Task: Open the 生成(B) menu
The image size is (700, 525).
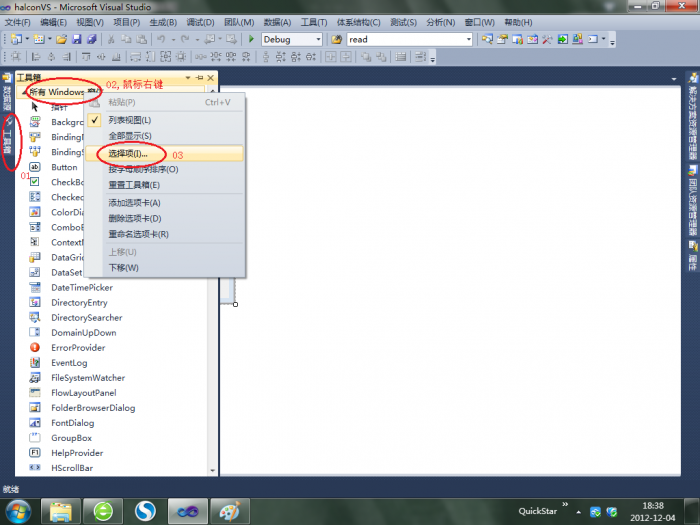Action: 163,22
